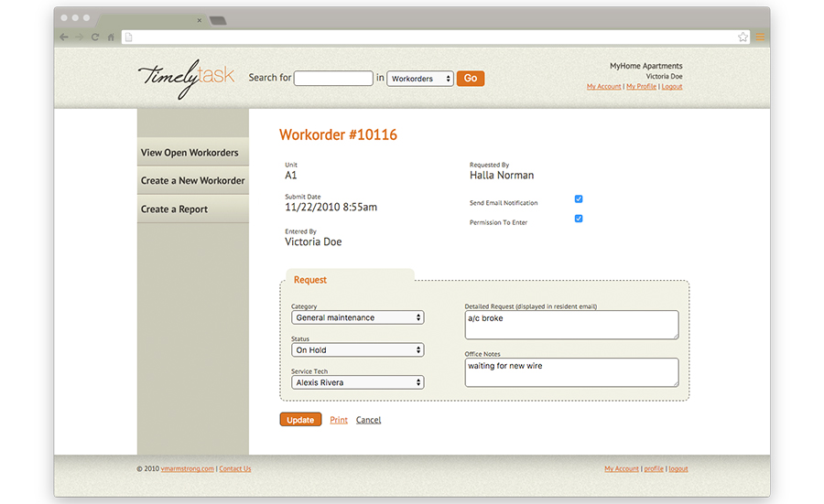Select View Open Workorders in sidebar
This screenshot has width=824, height=504.
(190, 153)
